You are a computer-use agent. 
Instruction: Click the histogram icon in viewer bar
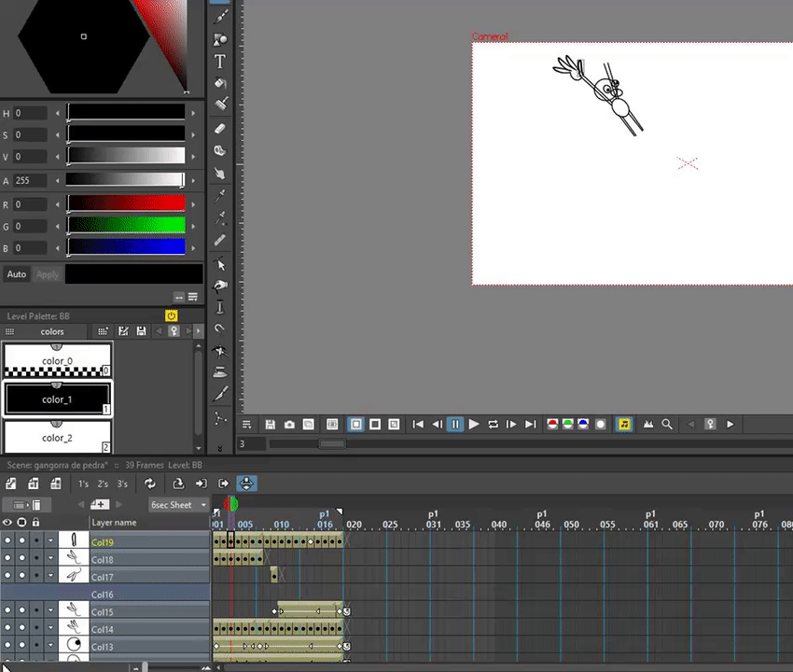648,425
